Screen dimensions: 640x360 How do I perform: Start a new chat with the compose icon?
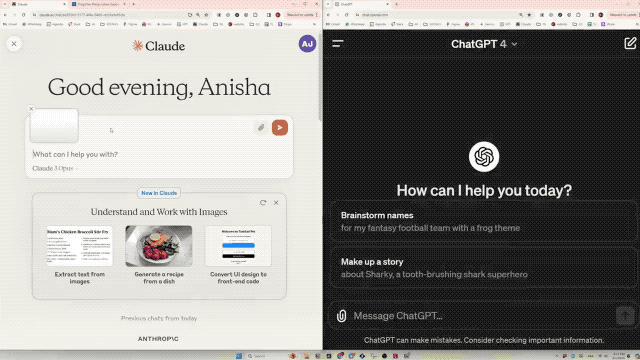tap(630, 43)
